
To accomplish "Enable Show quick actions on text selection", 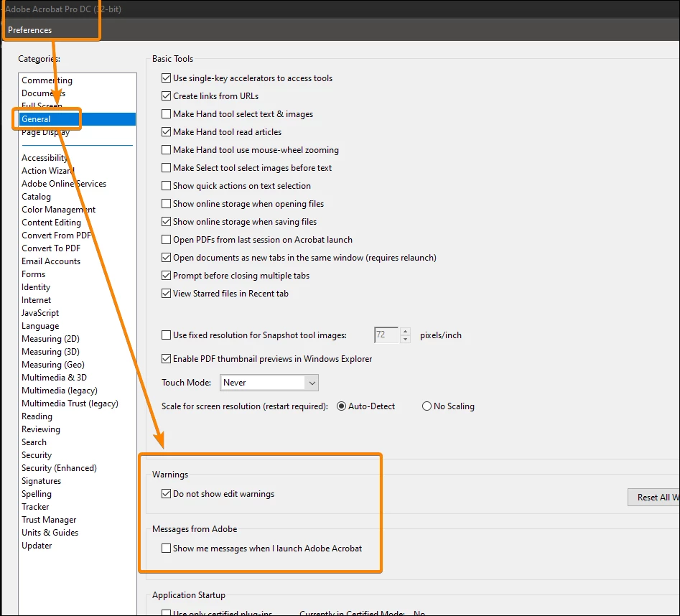I will [x=166, y=186].
